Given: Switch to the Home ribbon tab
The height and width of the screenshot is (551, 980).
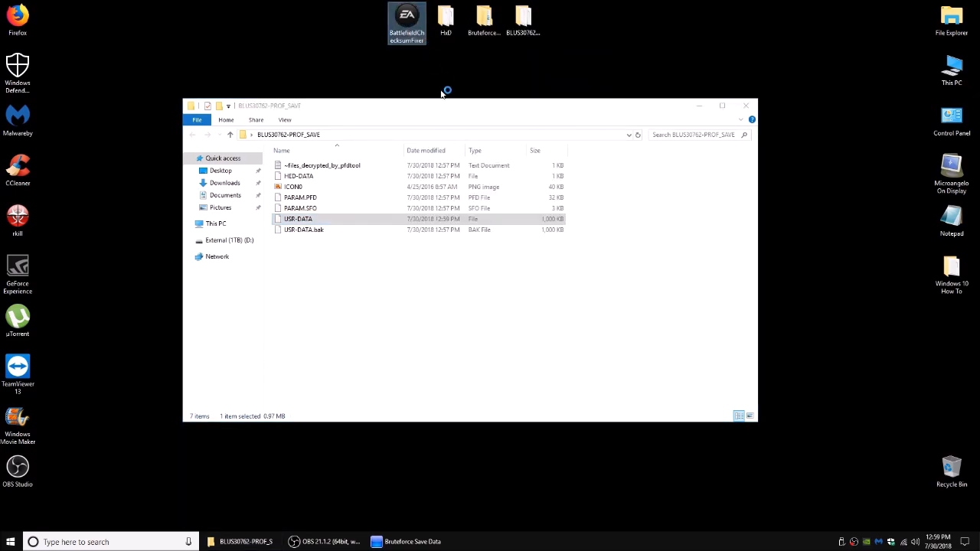Looking at the screenshot, I should [226, 119].
